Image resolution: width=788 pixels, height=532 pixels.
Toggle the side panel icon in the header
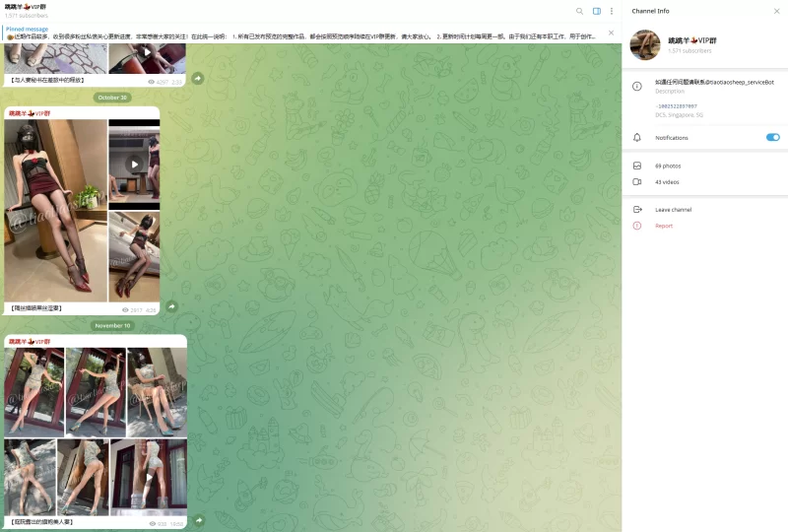pos(596,11)
